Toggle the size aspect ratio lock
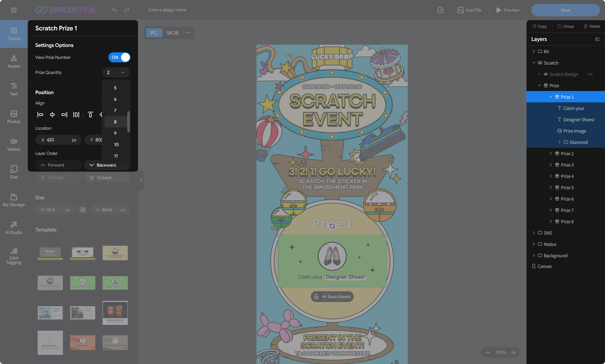This screenshot has height=364, width=605. pyautogui.click(x=83, y=210)
